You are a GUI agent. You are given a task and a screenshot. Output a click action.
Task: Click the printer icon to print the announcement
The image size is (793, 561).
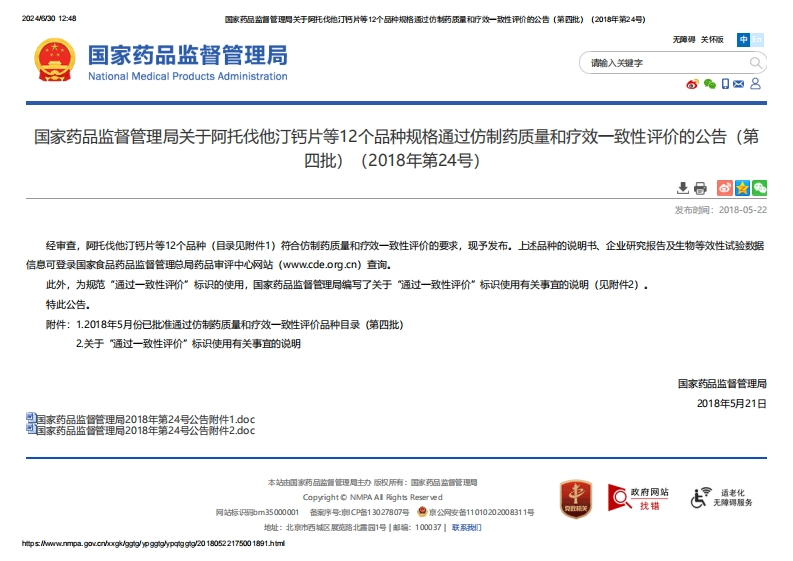(x=700, y=188)
